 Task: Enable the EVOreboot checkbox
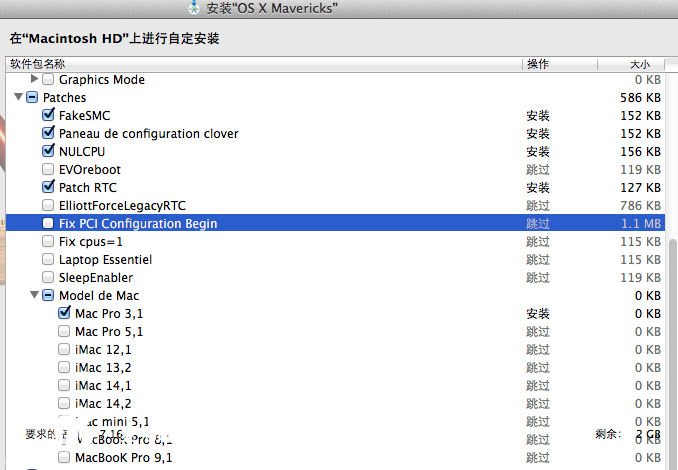(48, 170)
